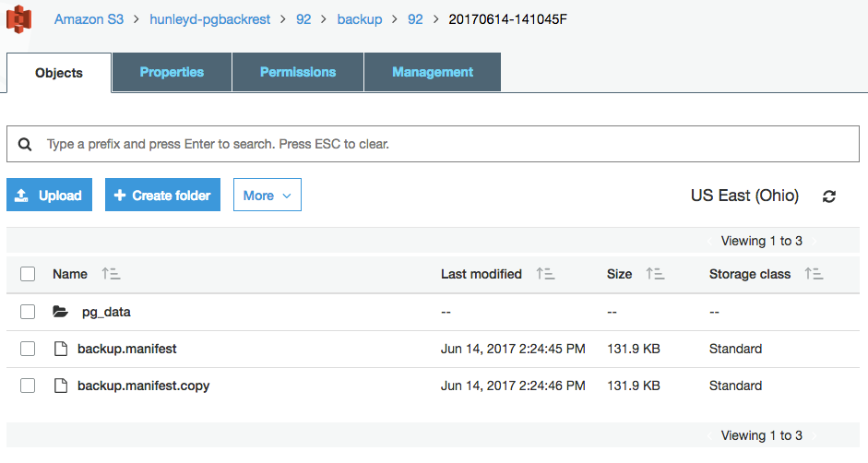
Task: Open the More dropdown menu
Action: click(268, 195)
